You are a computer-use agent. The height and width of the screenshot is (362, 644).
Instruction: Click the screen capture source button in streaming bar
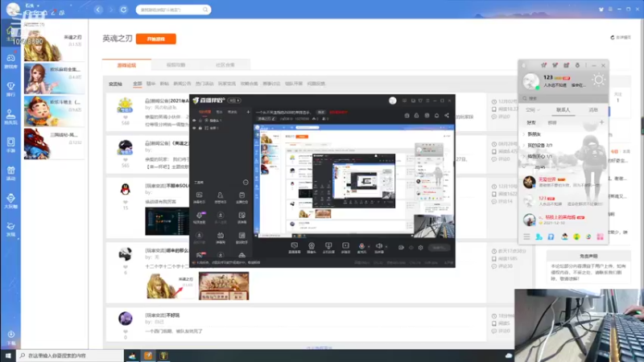tap(294, 248)
